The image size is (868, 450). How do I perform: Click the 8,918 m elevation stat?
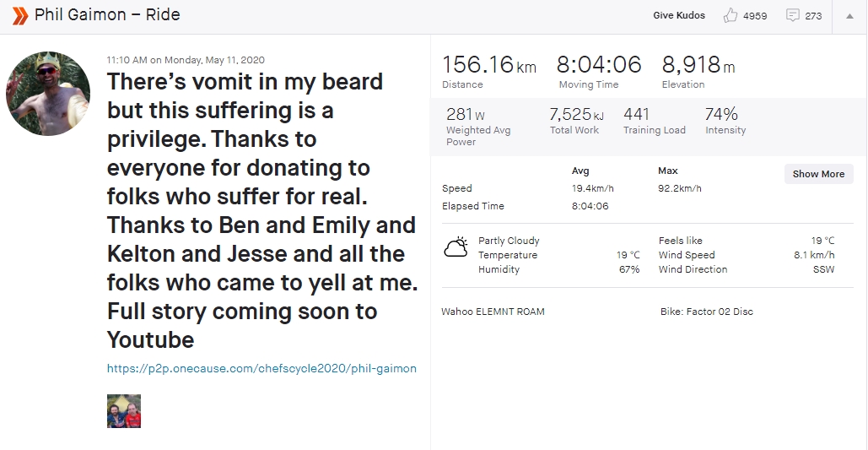tap(698, 65)
